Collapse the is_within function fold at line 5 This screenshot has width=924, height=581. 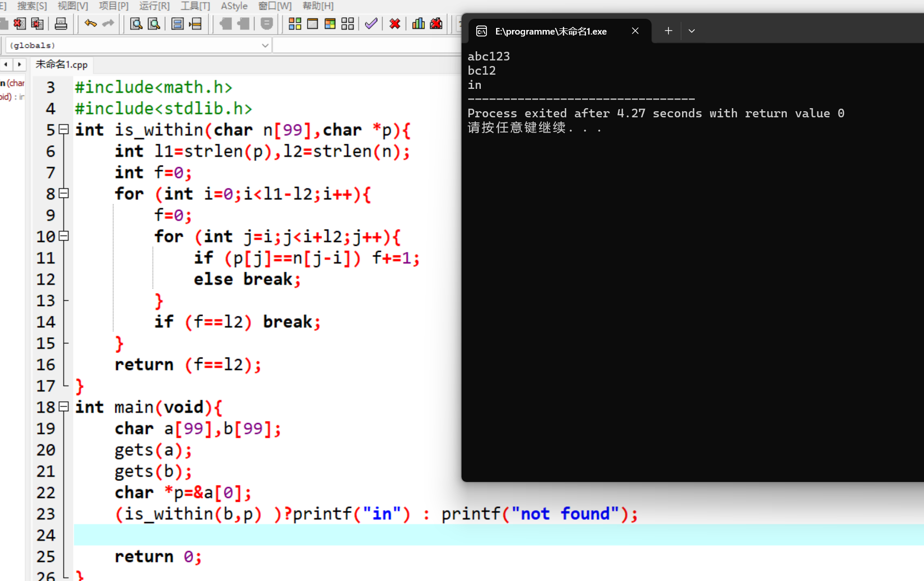64,130
